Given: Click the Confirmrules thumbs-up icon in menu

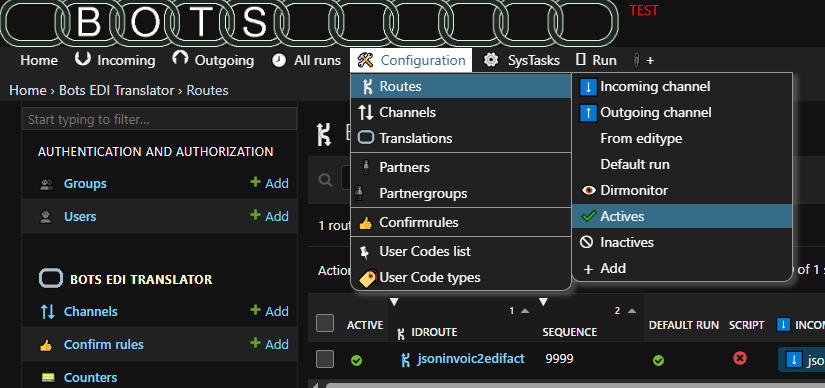Looking at the screenshot, I should [366, 223].
